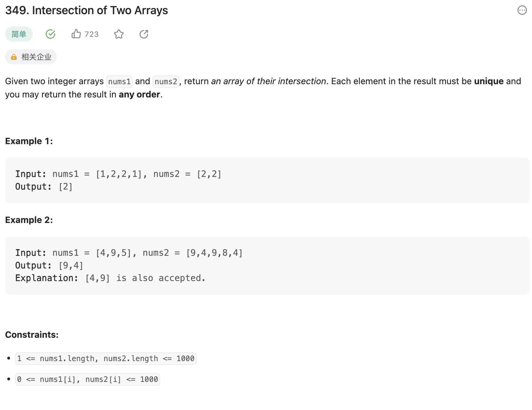532x410 pixels.
Task: Click the Example 1 Input line
Action: [x=118, y=174]
